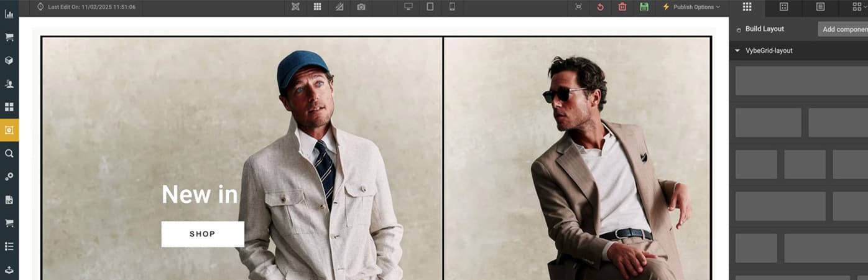The width and height of the screenshot is (868, 280).
Task: Switch to desktop monitor preview
Action: (409, 7)
